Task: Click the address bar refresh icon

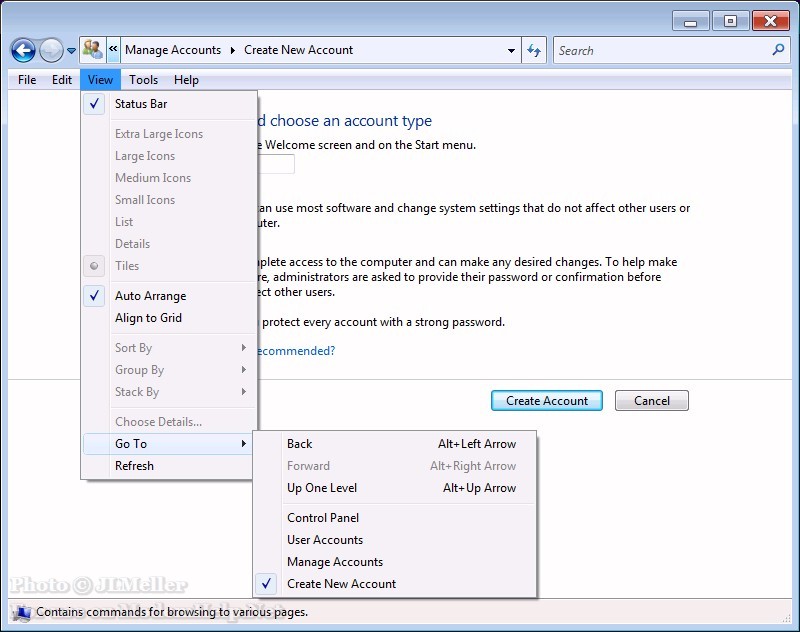Action: coord(534,50)
